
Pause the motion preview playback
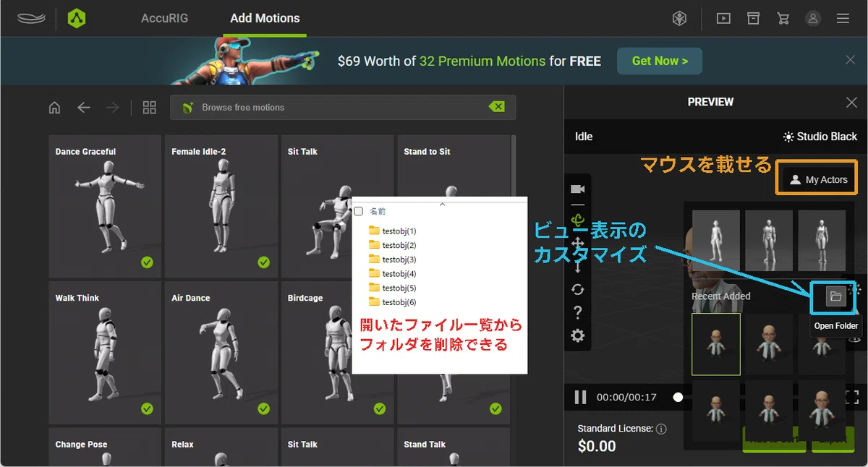(580, 397)
